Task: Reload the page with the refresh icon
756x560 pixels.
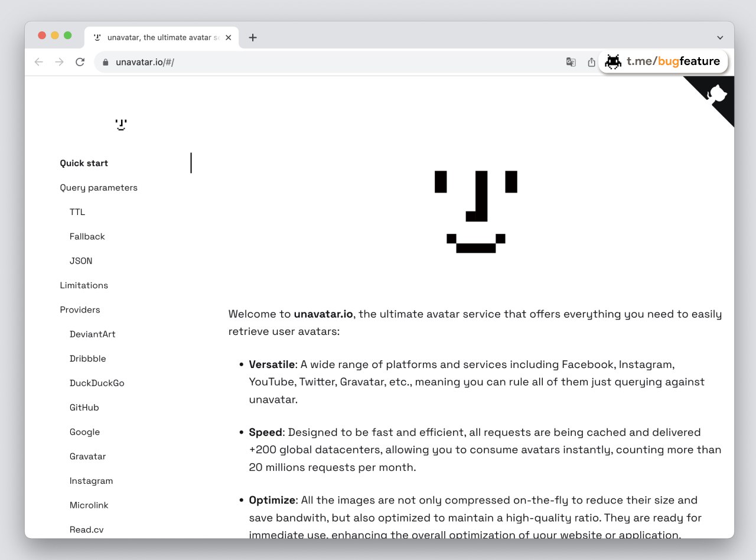Action: pyautogui.click(x=80, y=62)
